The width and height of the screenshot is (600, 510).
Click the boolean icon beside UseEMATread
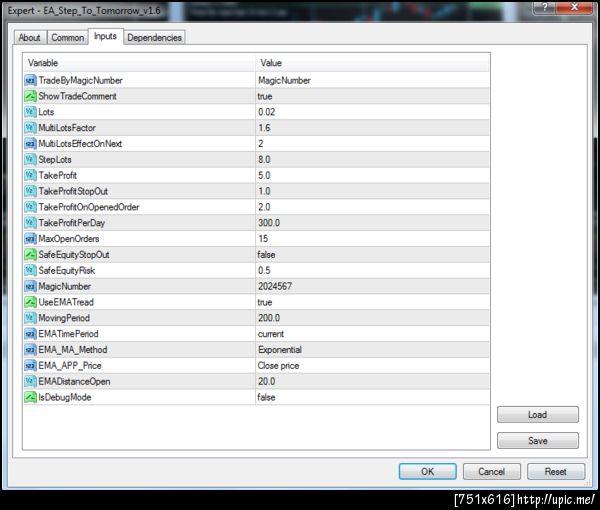coord(30,302)
